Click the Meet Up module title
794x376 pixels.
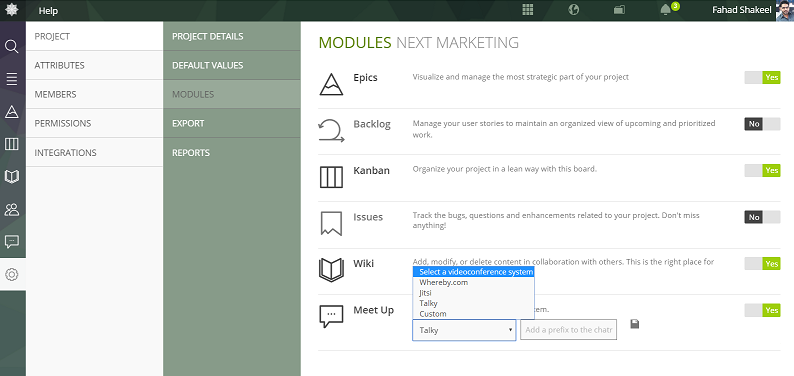[x=374, y=310]
